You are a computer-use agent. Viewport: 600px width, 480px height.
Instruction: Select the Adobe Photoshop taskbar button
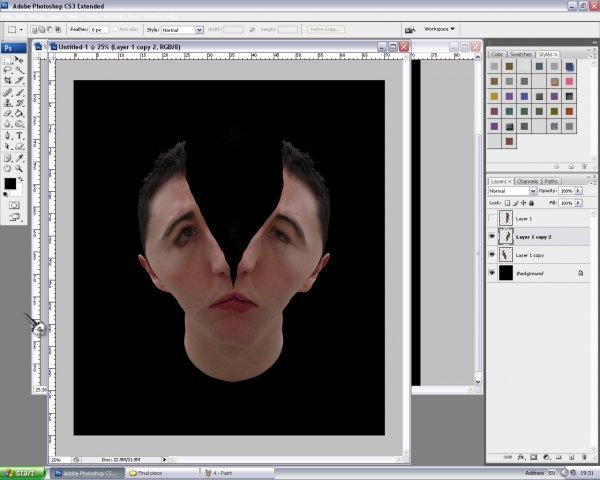click(88, 473)
